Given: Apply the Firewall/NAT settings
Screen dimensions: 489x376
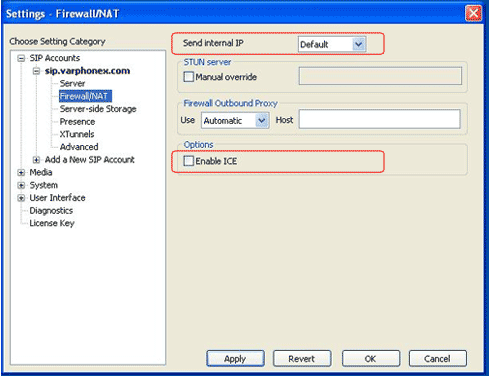Looking at the screenshot, I should point(235,359).
